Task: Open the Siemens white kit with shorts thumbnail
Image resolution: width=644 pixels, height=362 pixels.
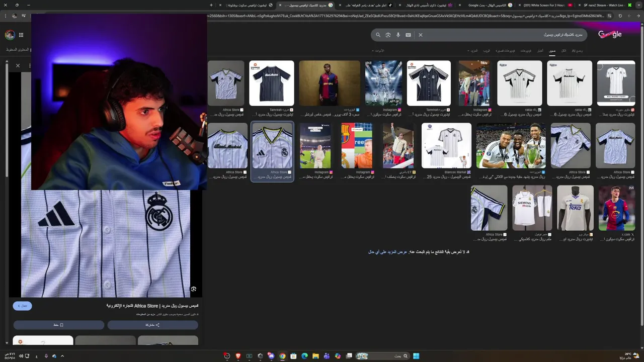Action: click(x=532, y=208)
